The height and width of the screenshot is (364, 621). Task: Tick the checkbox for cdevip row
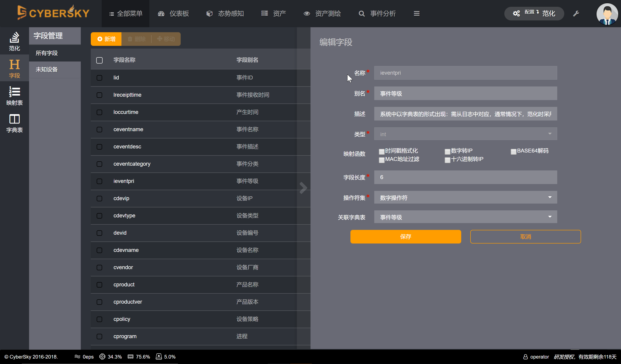pos(99,198)
